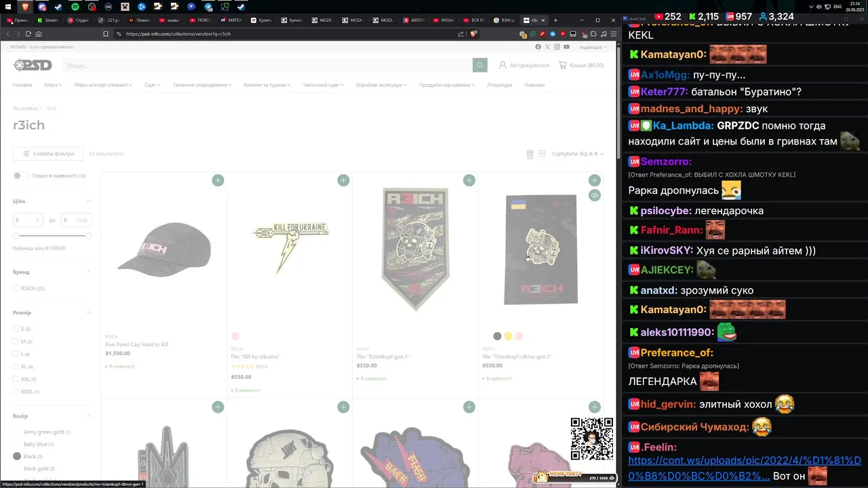Screen dimensions: 868x488
Task: Click Сховати фільтри button
Action: (48, 154)
